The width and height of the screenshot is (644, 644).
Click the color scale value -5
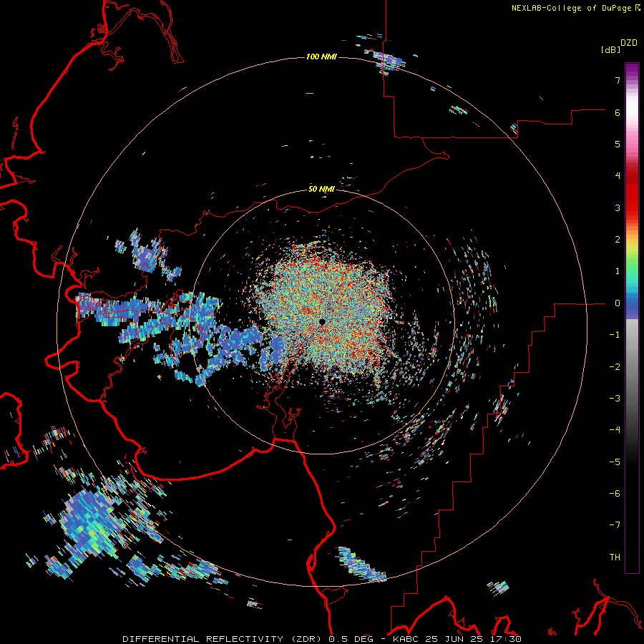(615, 462)
